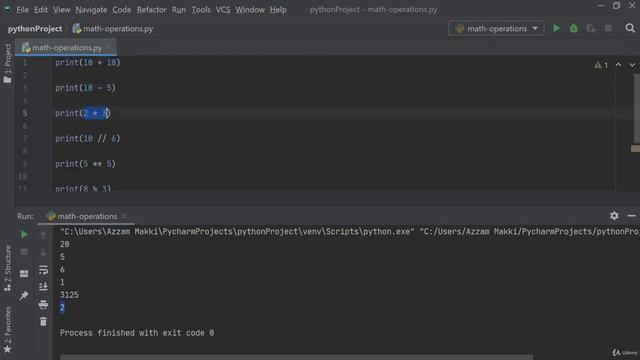Click the editor vertical scrollbar
The image size is (640, 360).
click(x=636, y=108)
